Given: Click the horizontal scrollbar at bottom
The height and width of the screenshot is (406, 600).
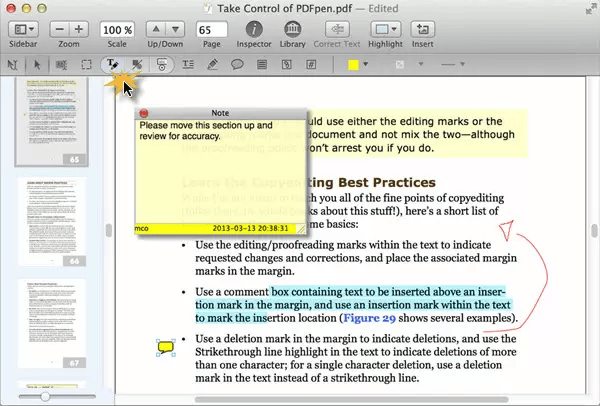Looking at the screenshot, I should (351, 400).
